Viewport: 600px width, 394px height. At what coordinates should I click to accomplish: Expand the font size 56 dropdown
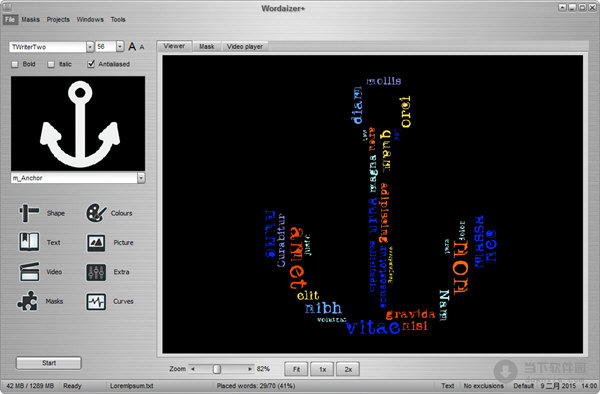[120, 47]
